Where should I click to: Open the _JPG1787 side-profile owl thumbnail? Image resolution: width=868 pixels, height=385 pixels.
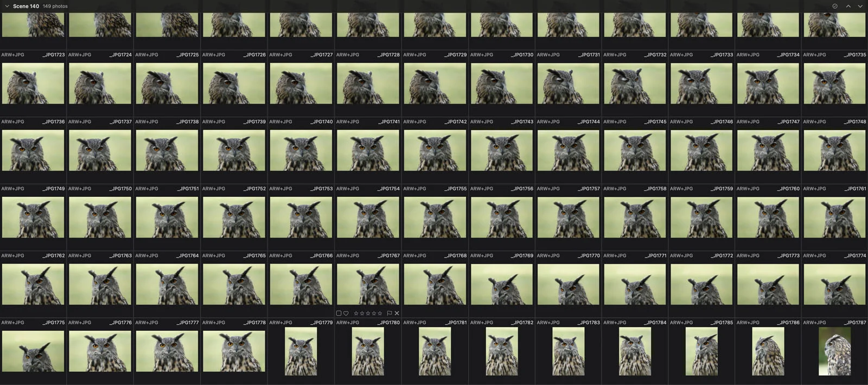pyautogui.click(x=835, y=351)
